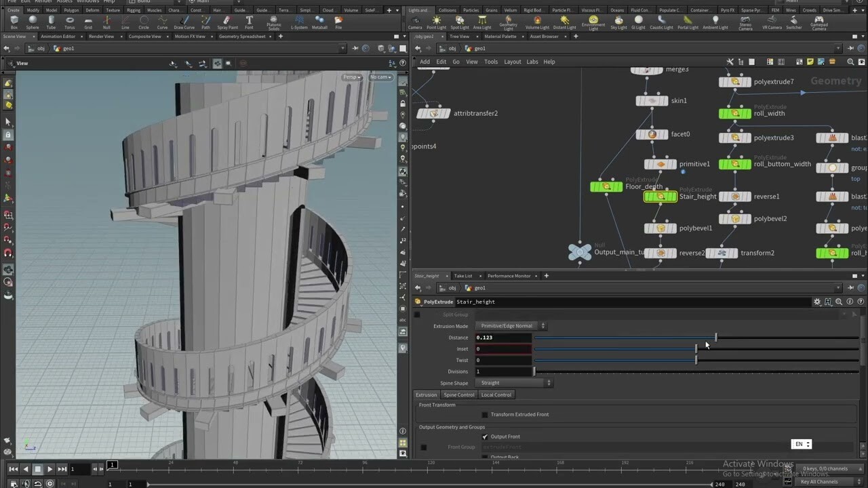Select the Platonic Solids shelf tool
This screenshot has height=488, width=868.
point(273,24)
